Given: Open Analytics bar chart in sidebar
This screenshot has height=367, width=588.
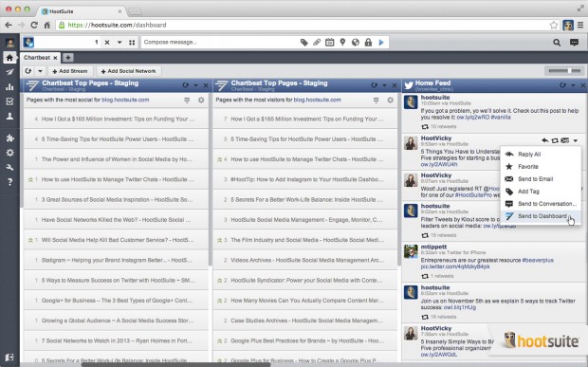Looking at the screenshot, I should 9,87.
